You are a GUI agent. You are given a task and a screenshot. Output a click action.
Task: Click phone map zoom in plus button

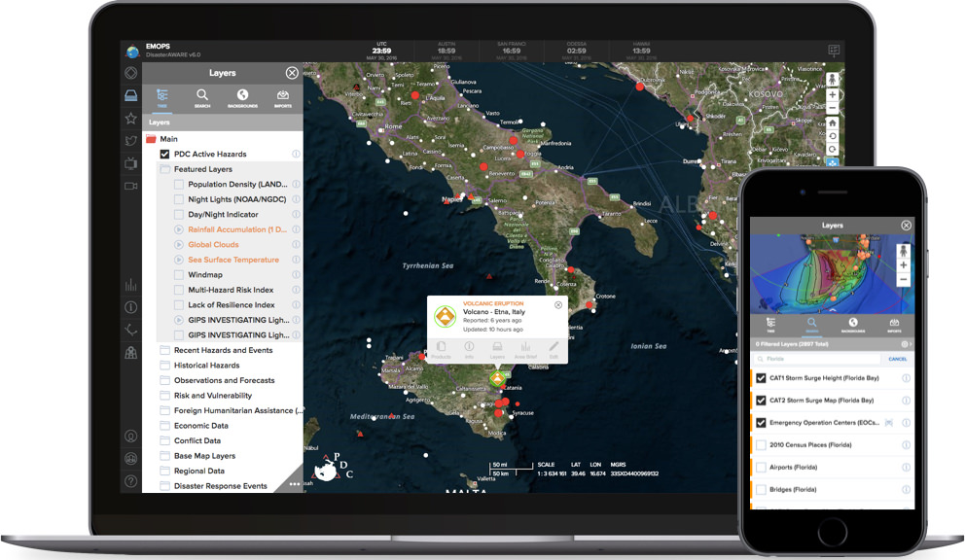coord(903,265)
